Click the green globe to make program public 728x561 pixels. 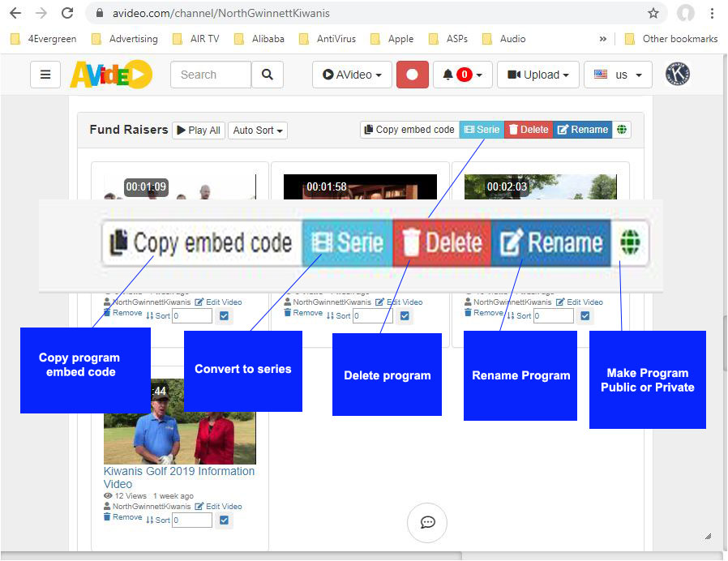[622, 130]
